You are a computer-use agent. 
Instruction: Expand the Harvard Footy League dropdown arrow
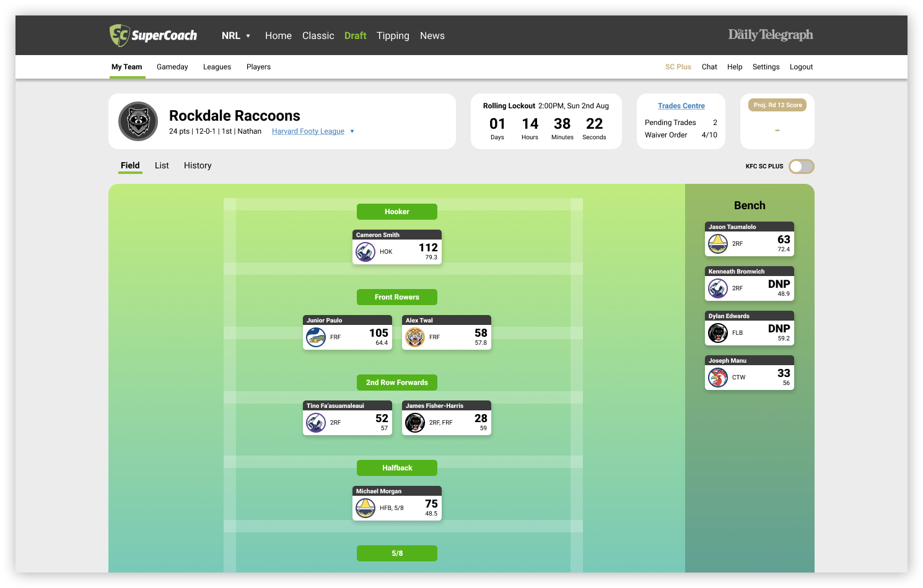352,131
